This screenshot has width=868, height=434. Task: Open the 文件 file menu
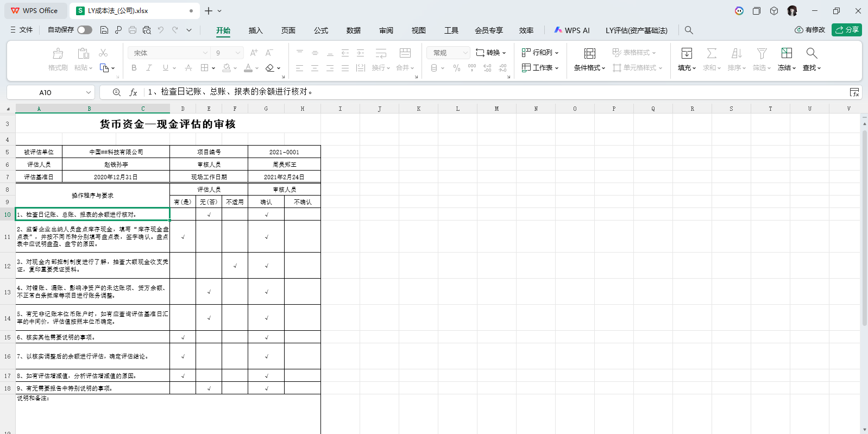(22, 30)
